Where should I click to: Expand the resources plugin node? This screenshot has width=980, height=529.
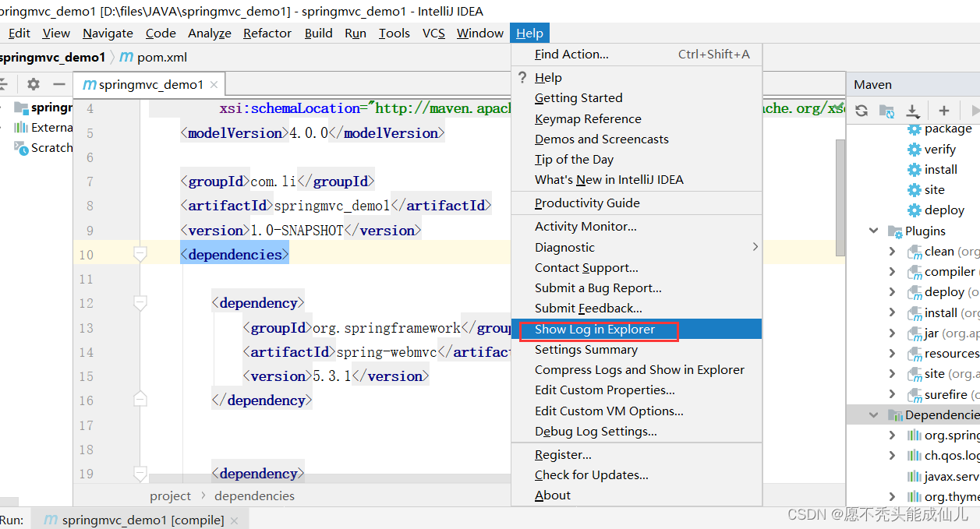pos(893,354)
